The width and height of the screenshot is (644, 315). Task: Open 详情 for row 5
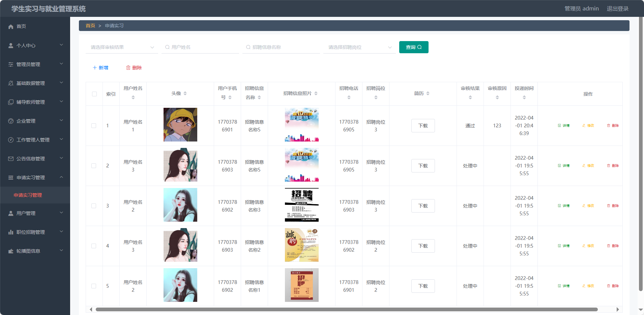tap(564, 286)
